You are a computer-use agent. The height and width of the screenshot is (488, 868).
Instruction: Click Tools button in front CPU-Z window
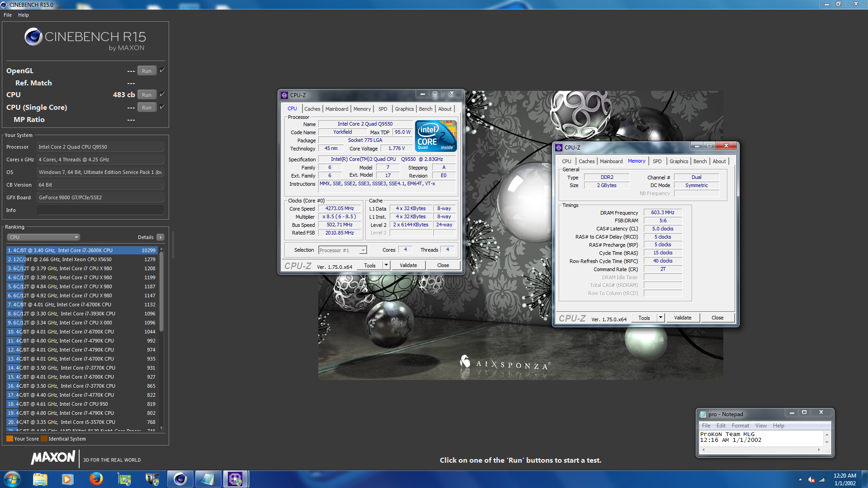pyautogui.click(x=370, y=265)
